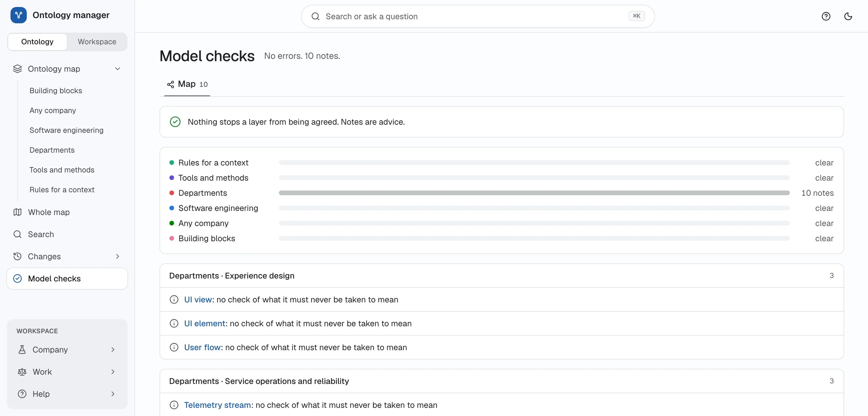
Task: Toggle dark mode with the moon icon
Action: [x=848, y=16]
